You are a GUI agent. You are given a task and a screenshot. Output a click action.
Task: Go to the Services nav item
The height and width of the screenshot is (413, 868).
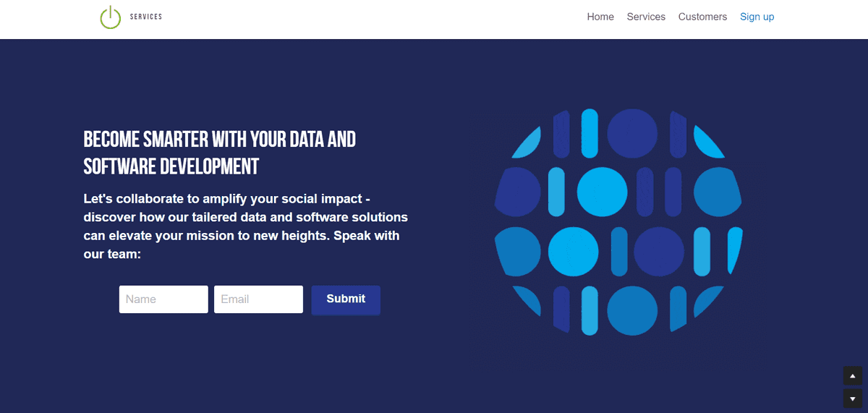646,17
